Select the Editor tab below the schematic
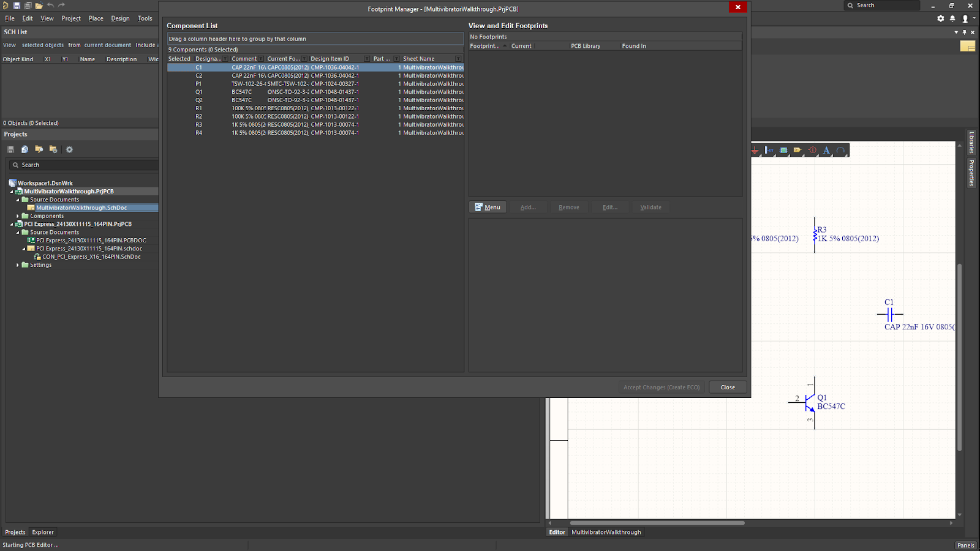 557,533
